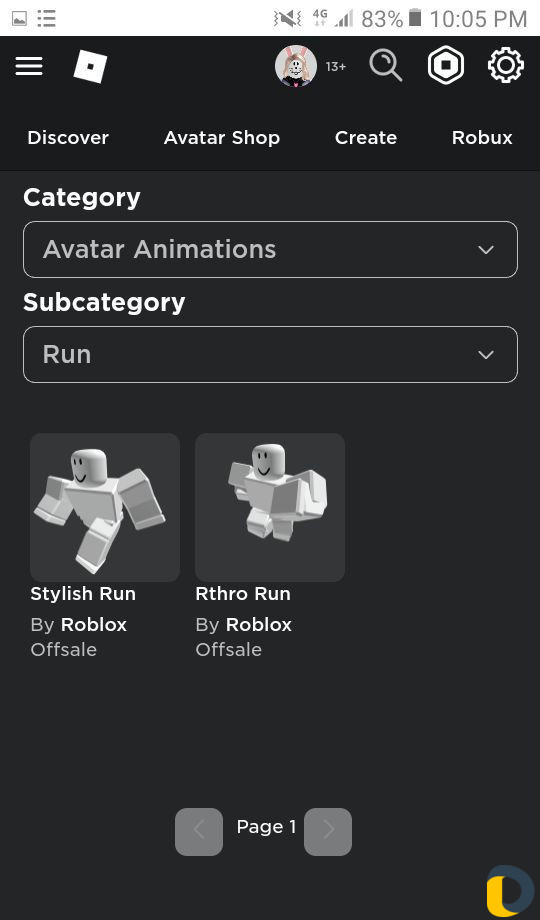Open the Robux tab
Viewport: 540px width, 920px height.
click(x=482, y=138)
